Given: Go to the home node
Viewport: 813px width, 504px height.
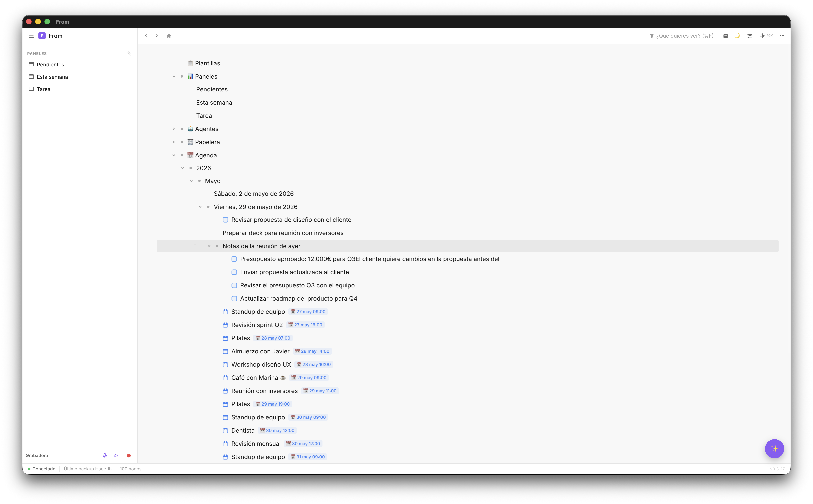Looking at the screenshot, I should pyautogui.click(x=169, y=36).
